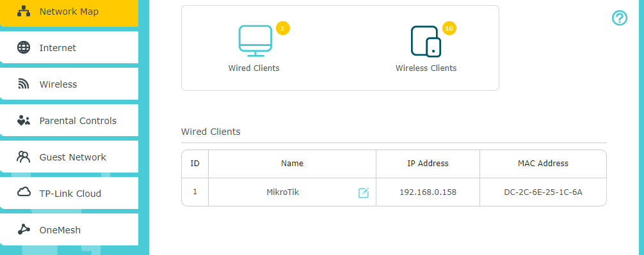Click the Internet globe icon
The width and height of the screenshot is (644, 255).
coord(24,47)
